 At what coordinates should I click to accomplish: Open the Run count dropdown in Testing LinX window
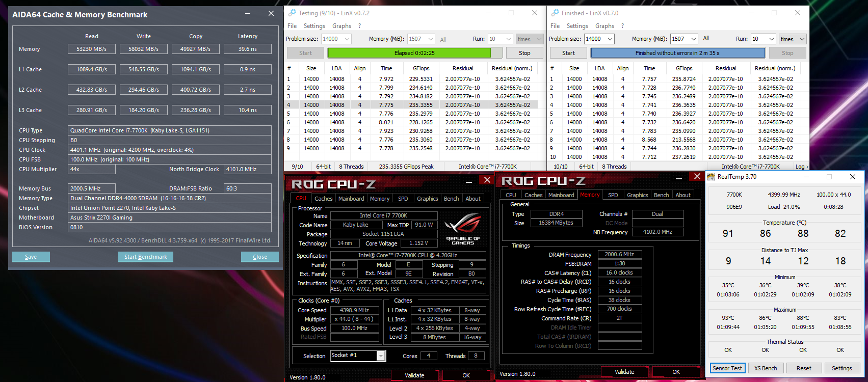(x=509, y=39)
